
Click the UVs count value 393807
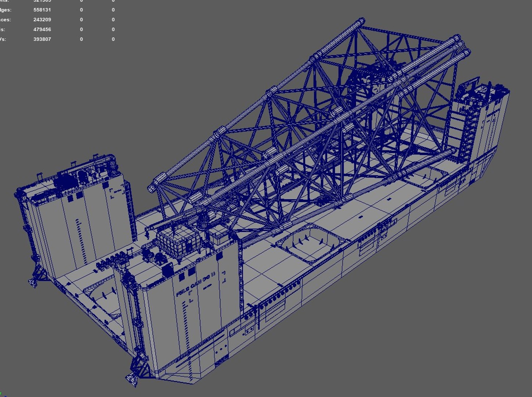[42, 39]
